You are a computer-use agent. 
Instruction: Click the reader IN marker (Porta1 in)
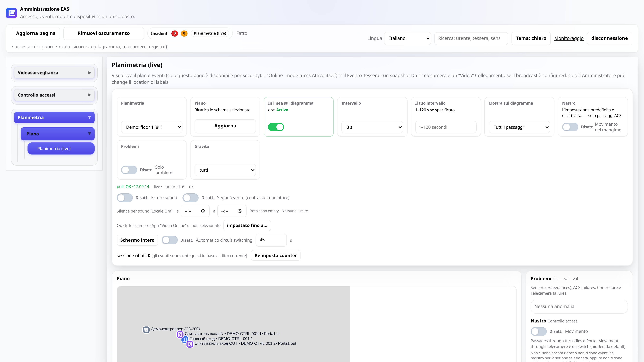[x=180, y=334]
